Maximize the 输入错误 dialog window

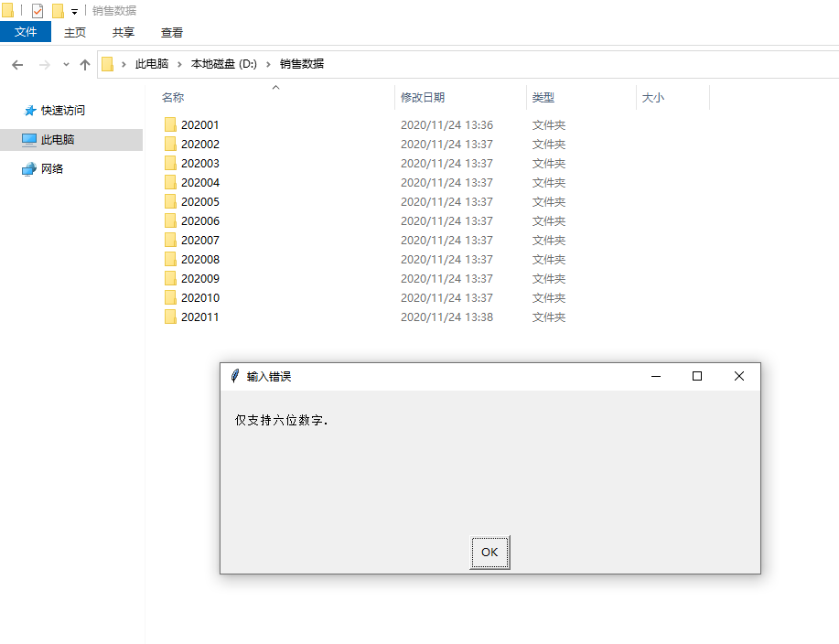pos(696,376)
